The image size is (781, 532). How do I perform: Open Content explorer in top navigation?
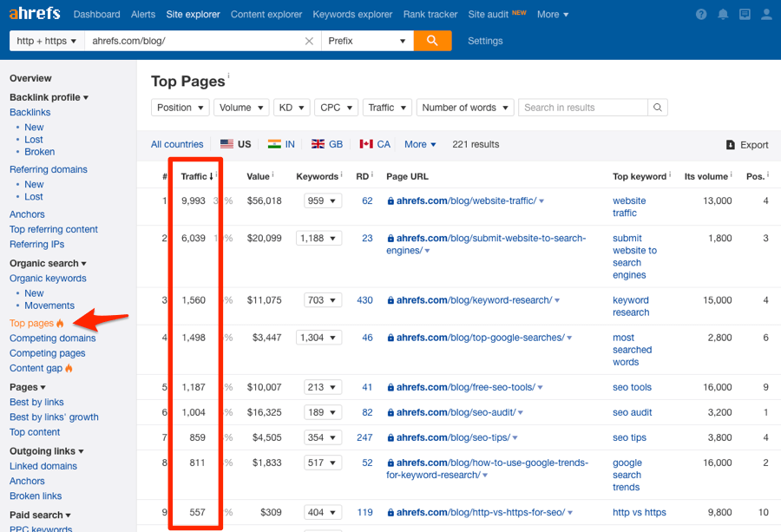click(x=266, y=15)
